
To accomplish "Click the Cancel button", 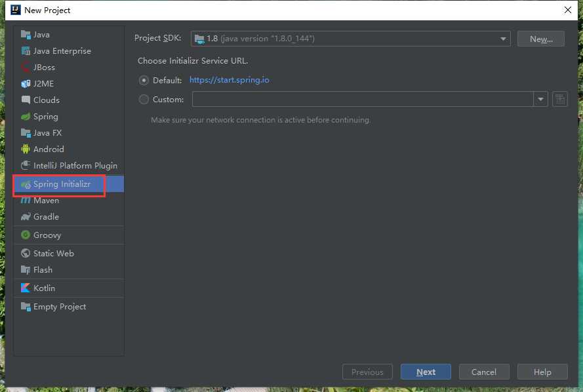I will tap(484, 372).
